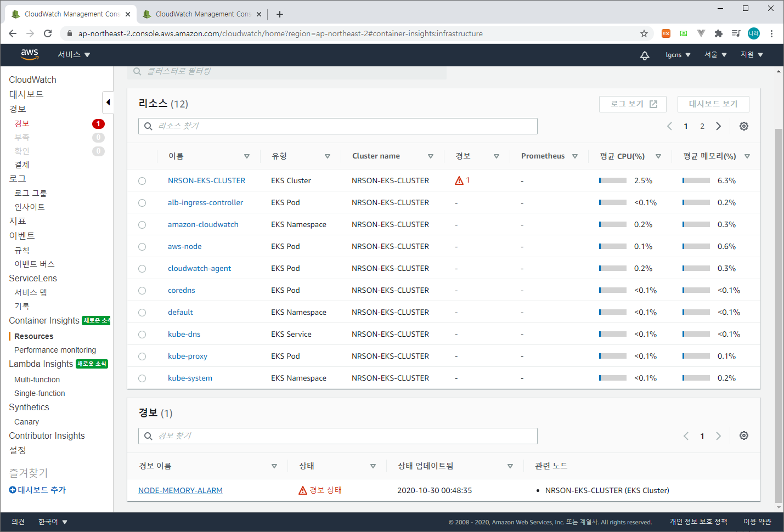
Task: Go to next resources page arrow
Action: tap(719, 126)
